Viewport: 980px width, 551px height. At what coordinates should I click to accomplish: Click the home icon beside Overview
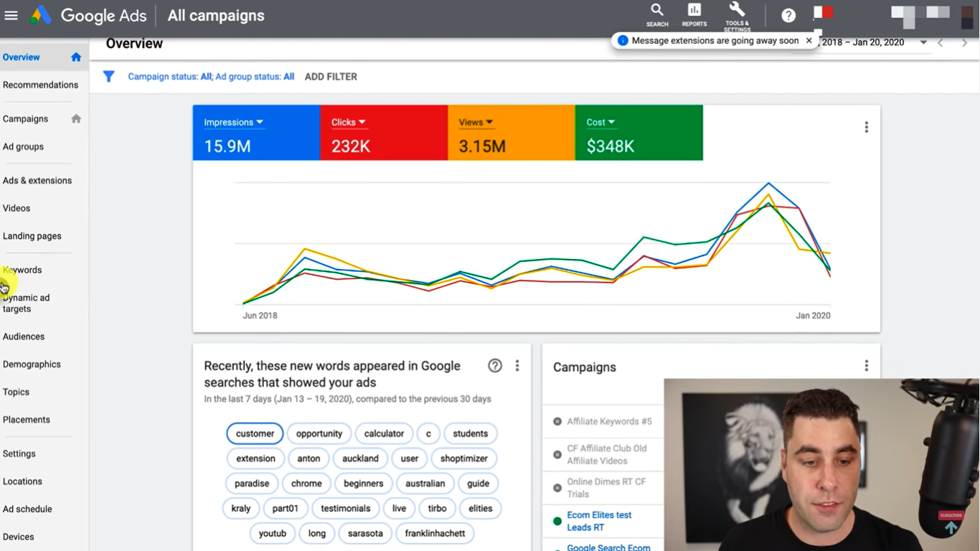tap(76, 57)
